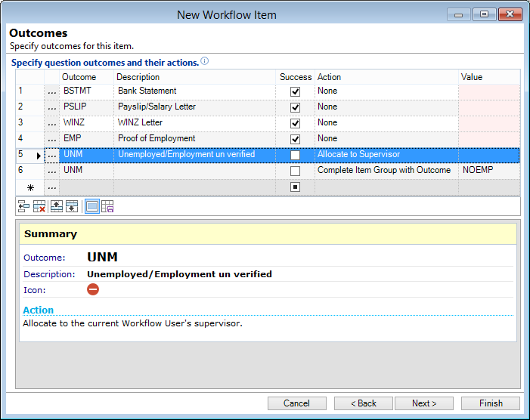Click the NOEMP value cell

(489, 171)
